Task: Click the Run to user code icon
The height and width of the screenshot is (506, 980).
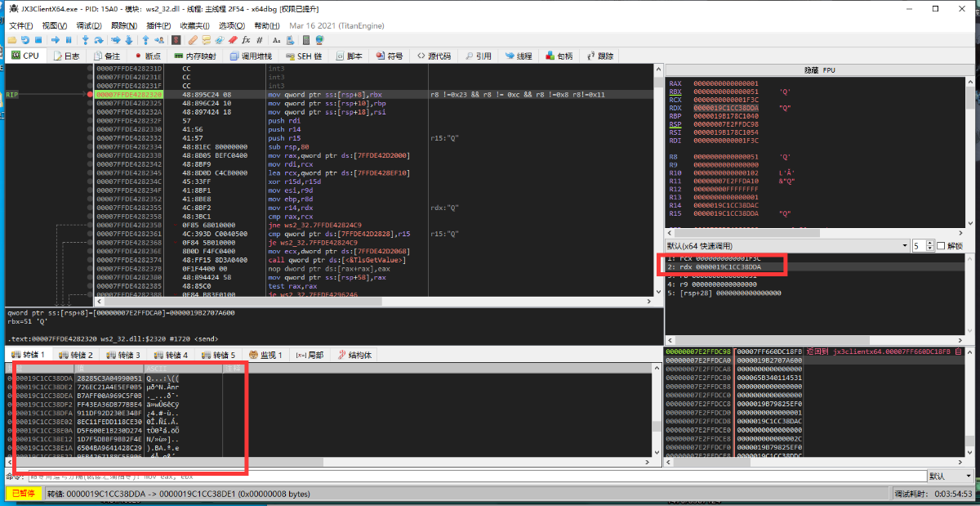Action: (x=159, y=39)
